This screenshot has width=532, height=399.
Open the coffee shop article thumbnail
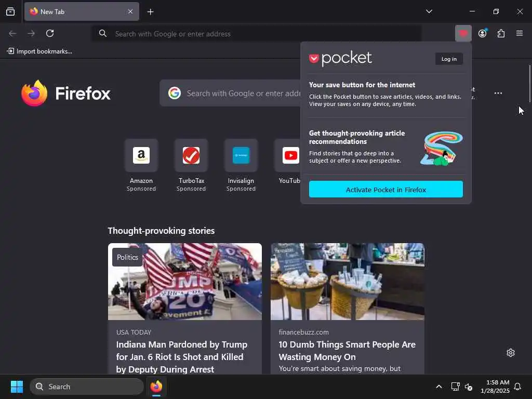tap(348, 281)
